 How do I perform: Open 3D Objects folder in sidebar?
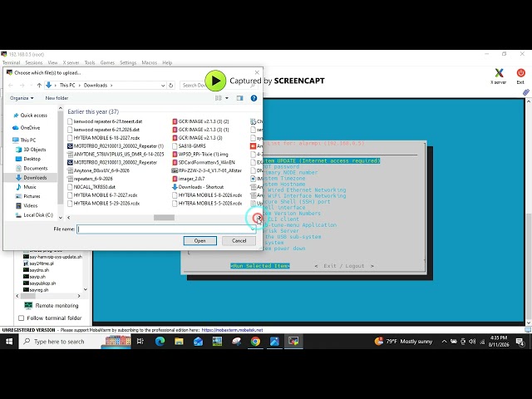(x=31, y=150)
